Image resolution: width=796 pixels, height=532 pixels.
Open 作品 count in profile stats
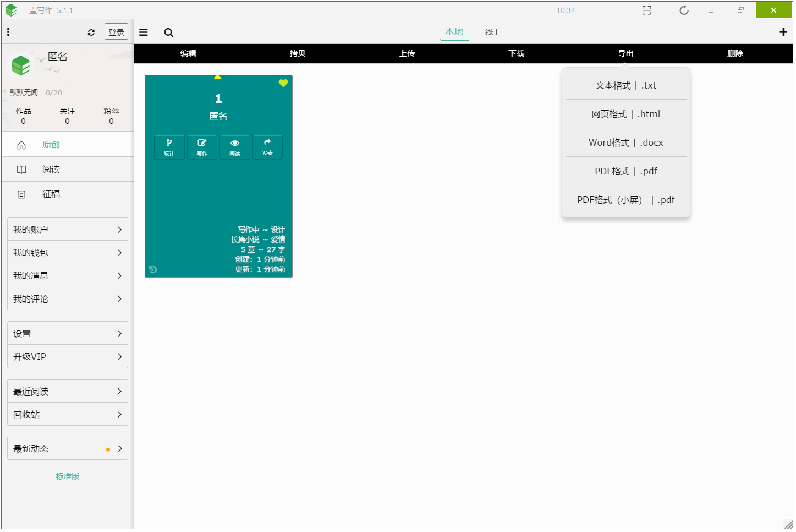pyautogui.click(x=23, y=116)
